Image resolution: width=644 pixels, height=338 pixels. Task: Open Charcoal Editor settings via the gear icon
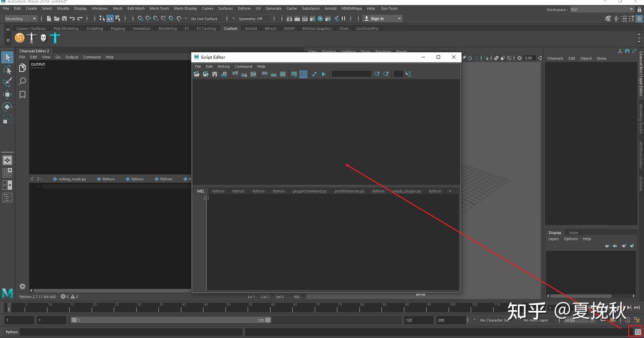(22, 286)
